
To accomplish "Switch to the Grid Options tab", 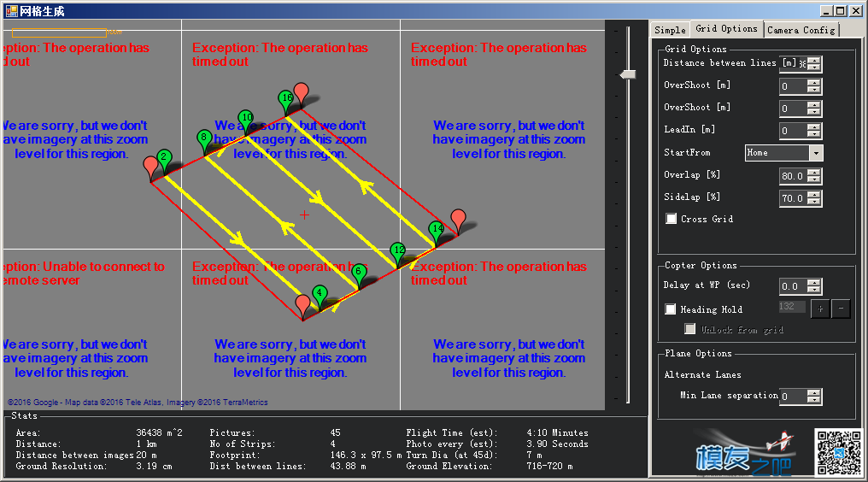I will (726, 28).
